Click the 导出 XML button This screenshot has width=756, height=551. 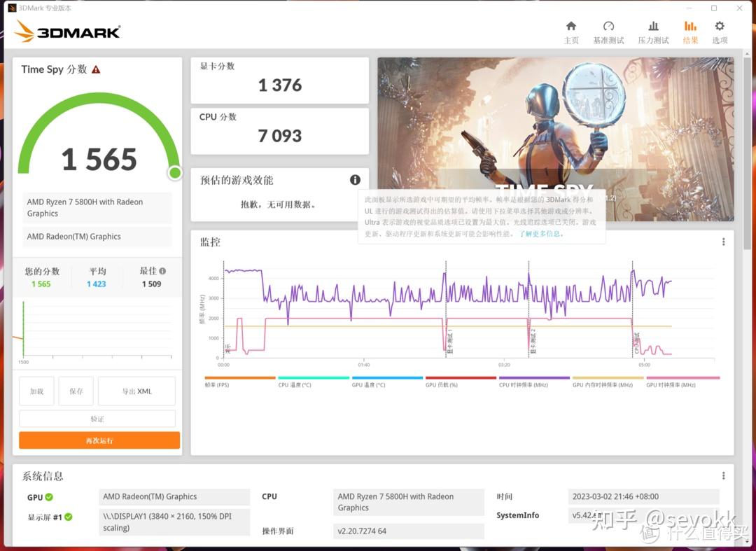136,391
